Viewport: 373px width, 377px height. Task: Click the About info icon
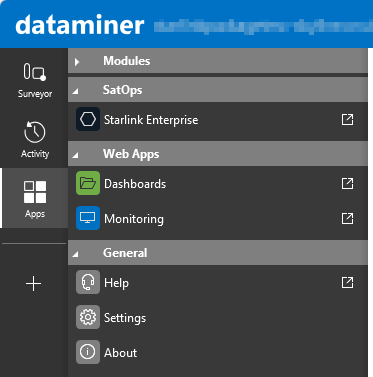click(88, 352)
